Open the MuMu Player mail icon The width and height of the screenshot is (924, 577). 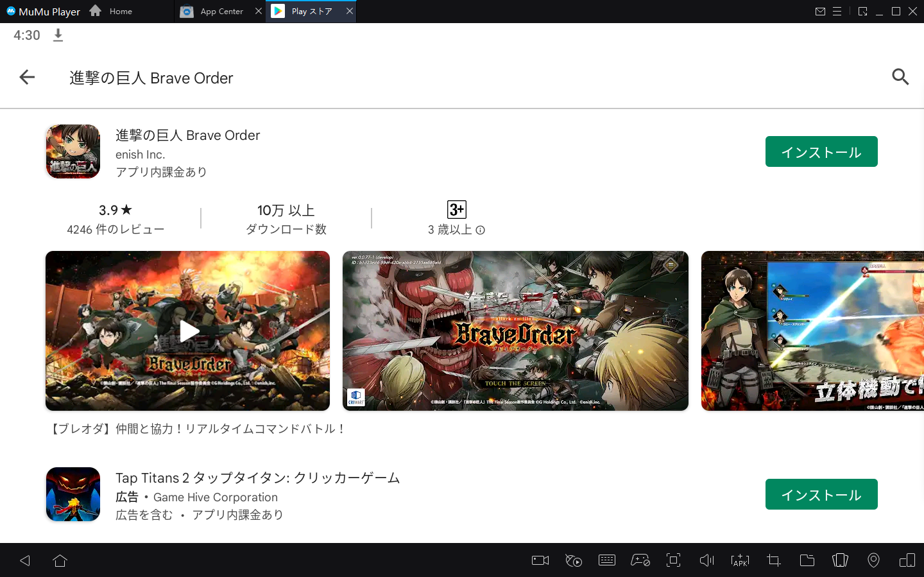point(820,12)
